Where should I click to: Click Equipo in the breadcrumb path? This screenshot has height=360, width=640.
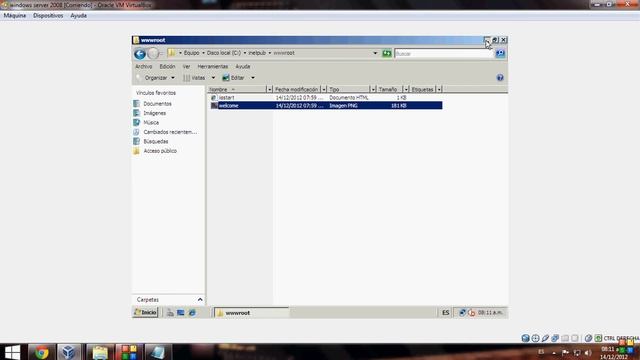(191, 53)
